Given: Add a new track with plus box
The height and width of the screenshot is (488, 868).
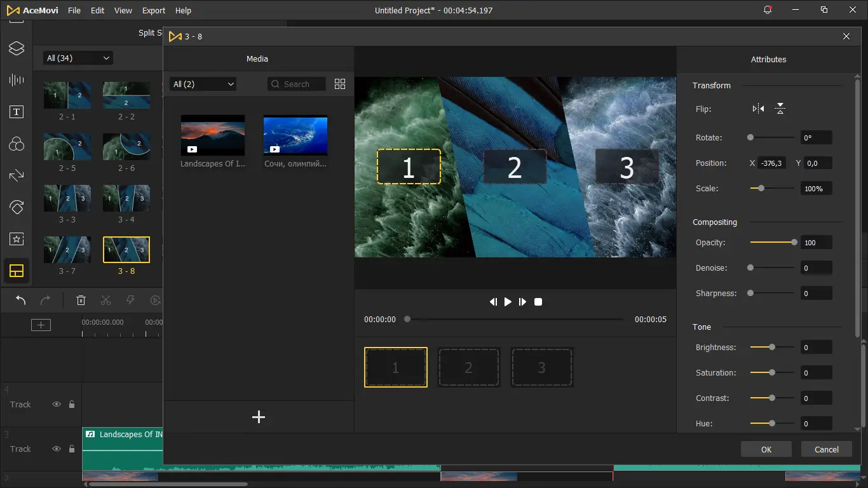Looking at the screenshot, I should click(x=41, y=325).
